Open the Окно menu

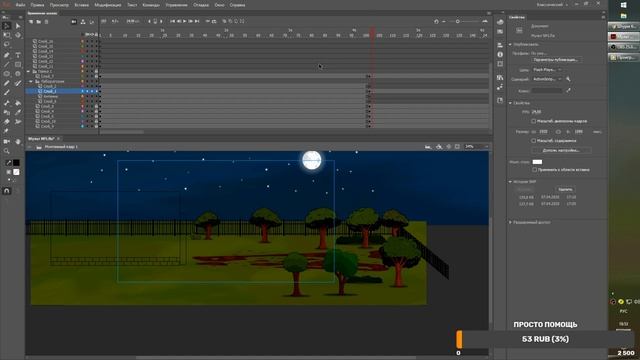[219, 5]
